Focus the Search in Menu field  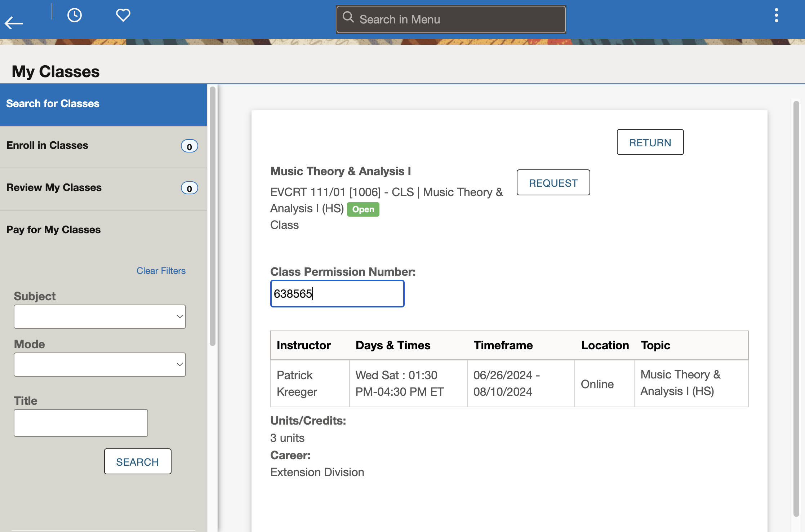tap(451, 19)
